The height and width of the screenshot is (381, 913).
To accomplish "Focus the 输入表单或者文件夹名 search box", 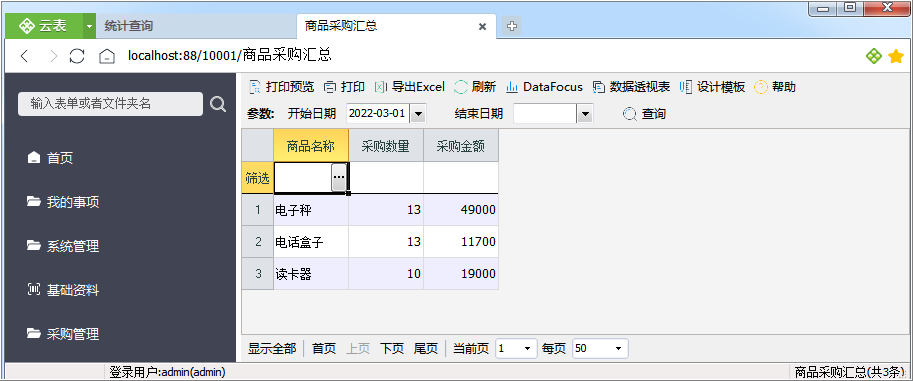I will [x=111, y=104].
